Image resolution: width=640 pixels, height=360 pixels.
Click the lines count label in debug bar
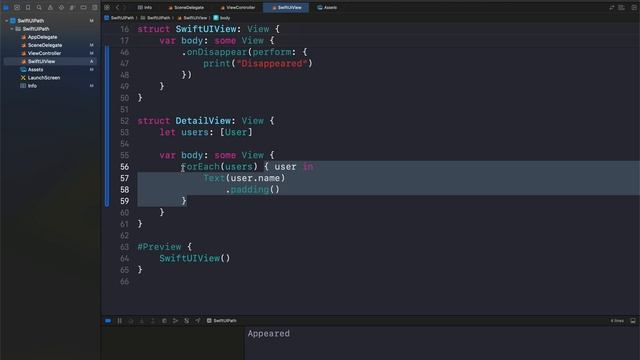pos(617,321)
